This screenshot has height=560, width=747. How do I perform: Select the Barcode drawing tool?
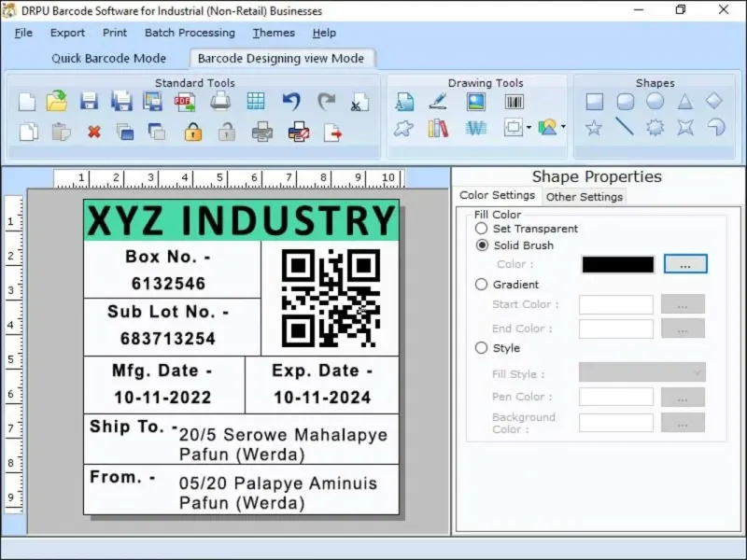click(514, 102)
